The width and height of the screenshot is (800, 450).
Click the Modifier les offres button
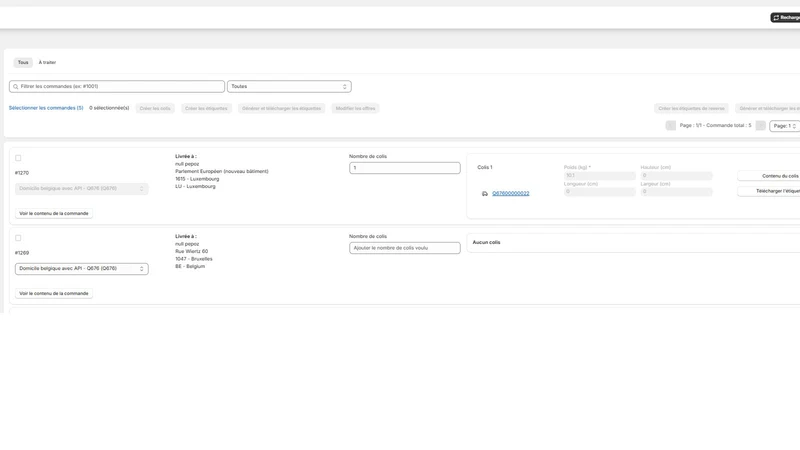(356, 108)
